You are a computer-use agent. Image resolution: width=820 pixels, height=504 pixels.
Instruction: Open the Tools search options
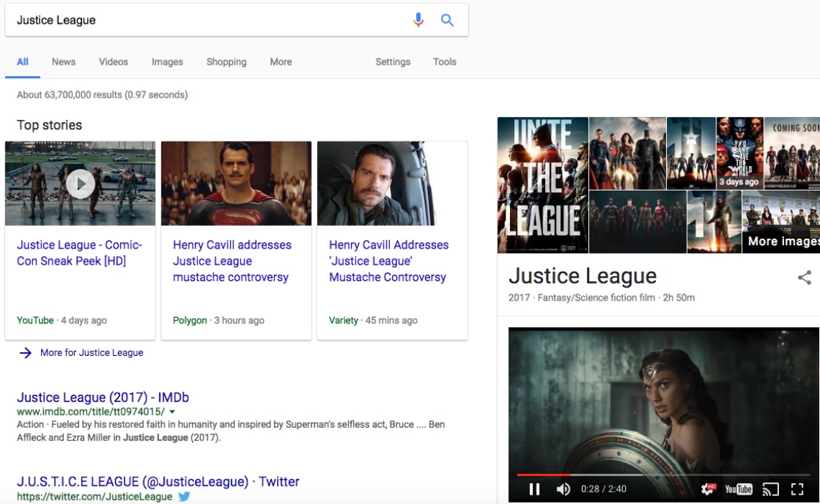tap(445, 62)
